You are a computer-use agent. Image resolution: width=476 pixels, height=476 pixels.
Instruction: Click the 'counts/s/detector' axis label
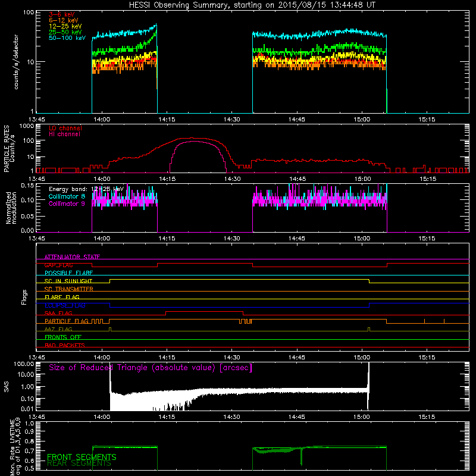[x=16, y=62]
